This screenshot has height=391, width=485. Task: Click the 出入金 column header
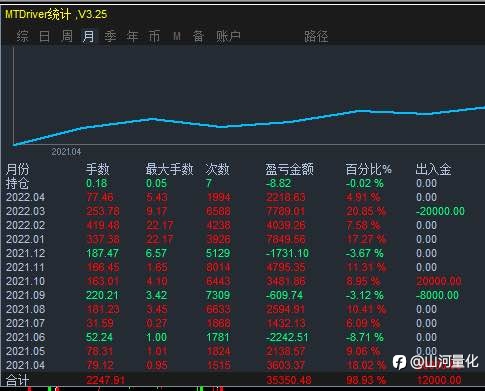[x=433, y=169]
